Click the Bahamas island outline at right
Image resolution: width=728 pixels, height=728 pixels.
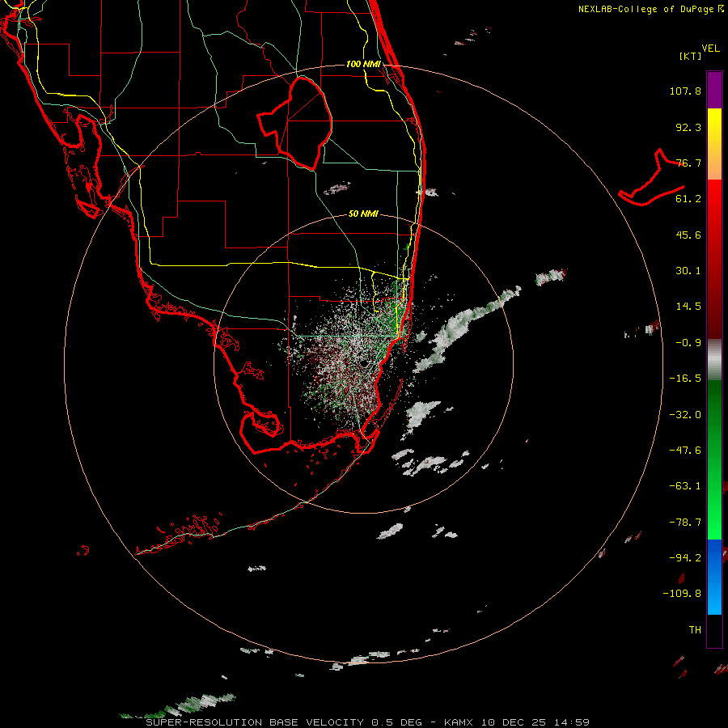pyautogui.click(x=651, y=178)
